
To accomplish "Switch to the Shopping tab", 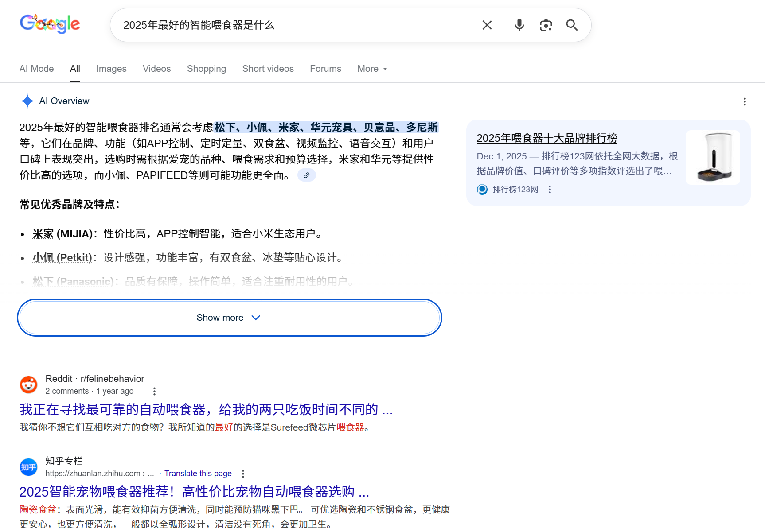I will pos(207,69).
